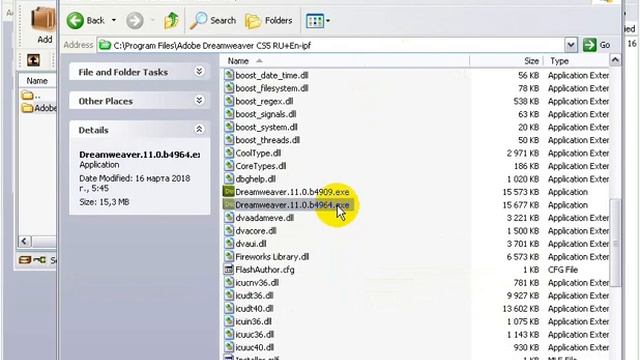Click 15 677 KB size cell

pyautogui.click(x=521, y=205)
